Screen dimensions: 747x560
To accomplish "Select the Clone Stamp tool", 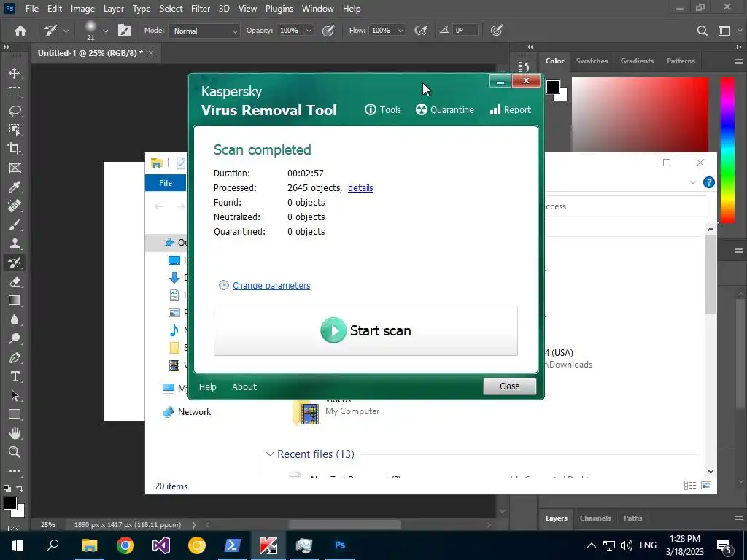I will [15, 244].
